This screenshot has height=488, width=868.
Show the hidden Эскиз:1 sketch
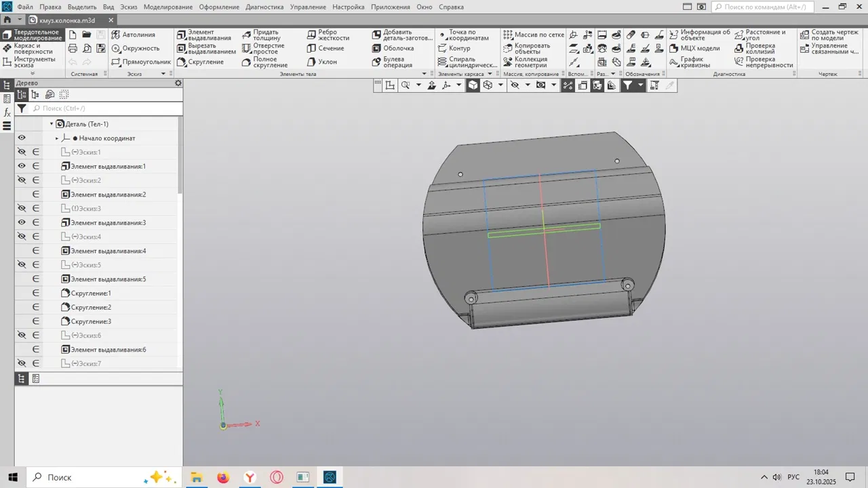[x=22, y=152]
